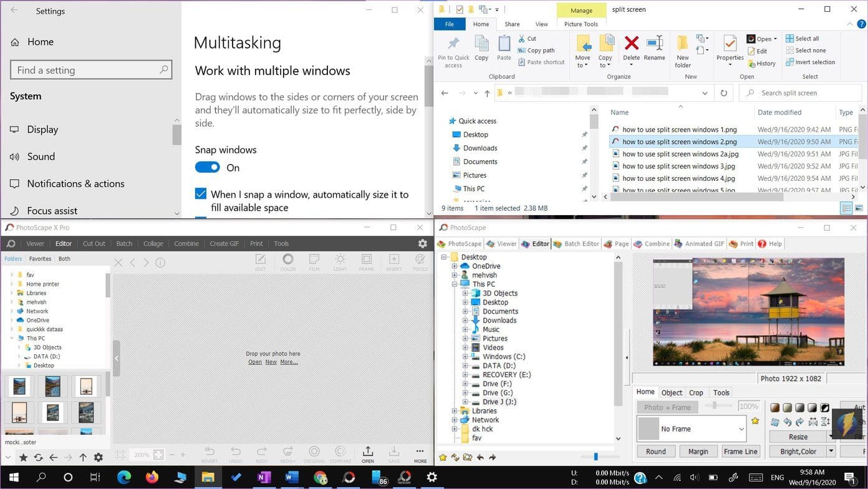The height and width of the screenshot is (489, 868).
Task: Expand the OneDrive node in PhotoScape tree
Action: click(x=455, y=266)
